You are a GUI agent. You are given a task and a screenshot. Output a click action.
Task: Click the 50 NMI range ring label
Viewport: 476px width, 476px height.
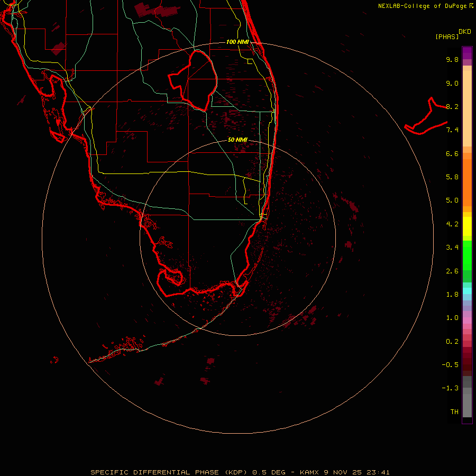237,140
